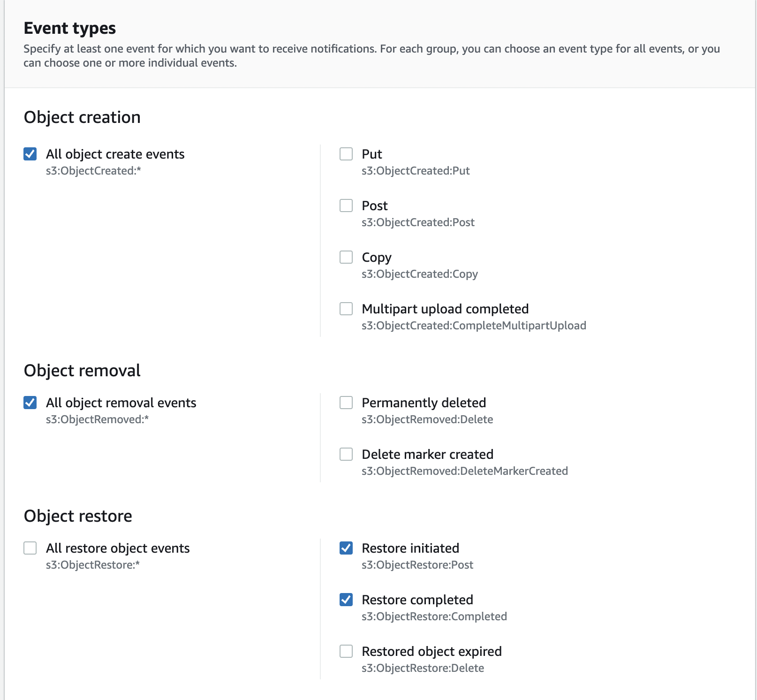Enable "Permanently deleted" notifications
Screen dimensions: 757x700
tap(347, 403)
